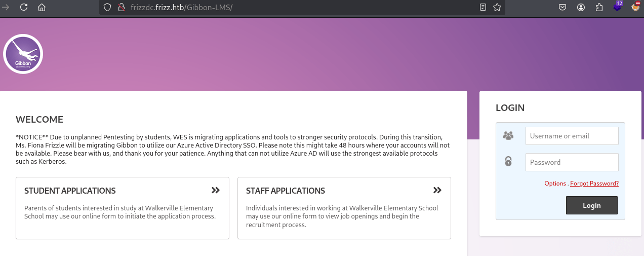
Task: Open the login Options link
Action: click(x=555, y=184)
